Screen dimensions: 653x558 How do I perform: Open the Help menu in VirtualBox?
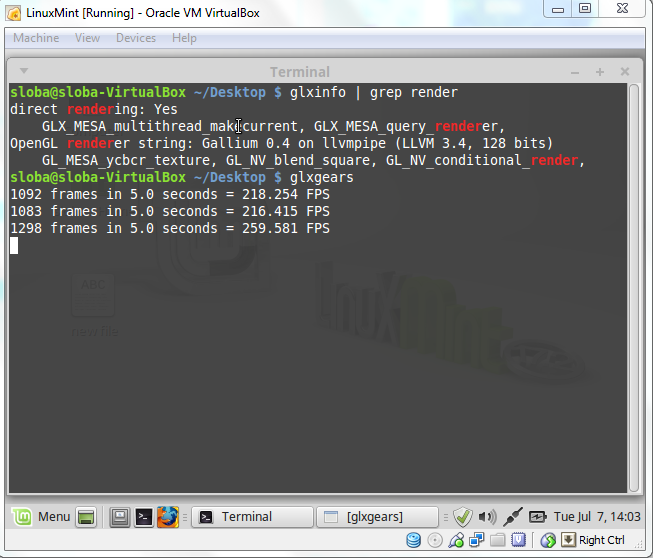tap(184, 38)
